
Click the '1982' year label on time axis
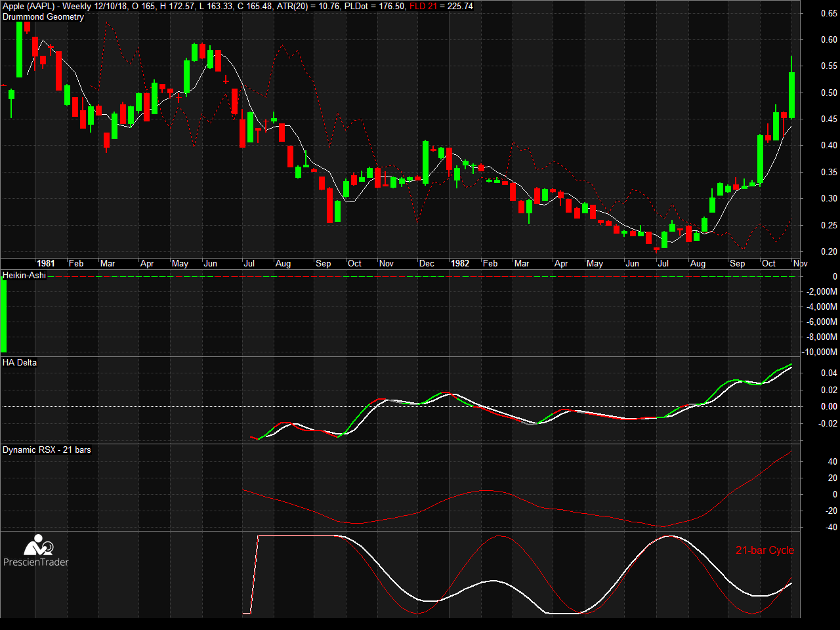pyautogui.click(x=460, y=263)
